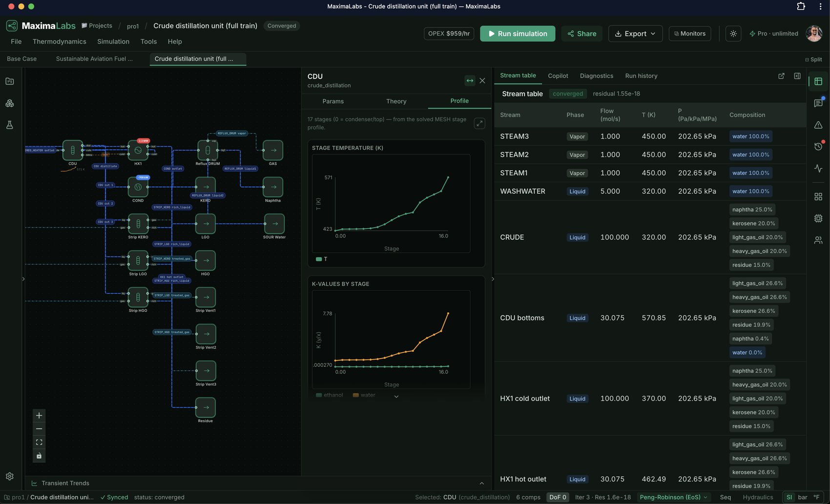830x504 pixels.
Task: Select the HX1 heat exchanger block
Action: pos(138,150)
